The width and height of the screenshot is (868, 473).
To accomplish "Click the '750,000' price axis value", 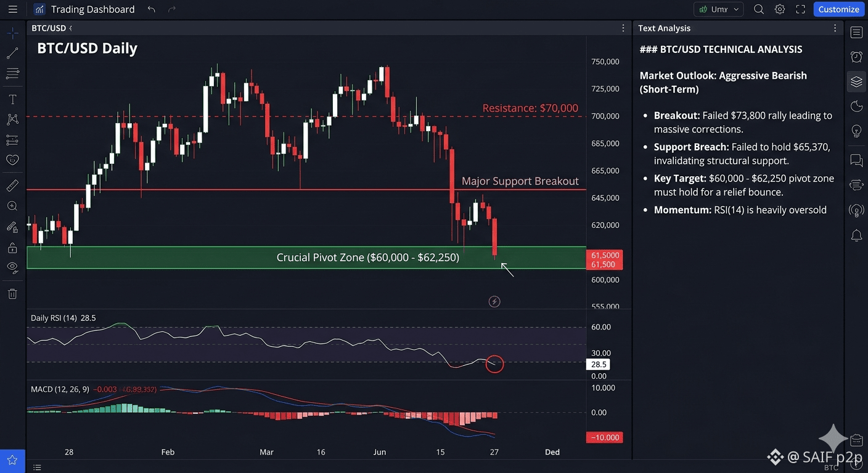I will click(605, 62).
